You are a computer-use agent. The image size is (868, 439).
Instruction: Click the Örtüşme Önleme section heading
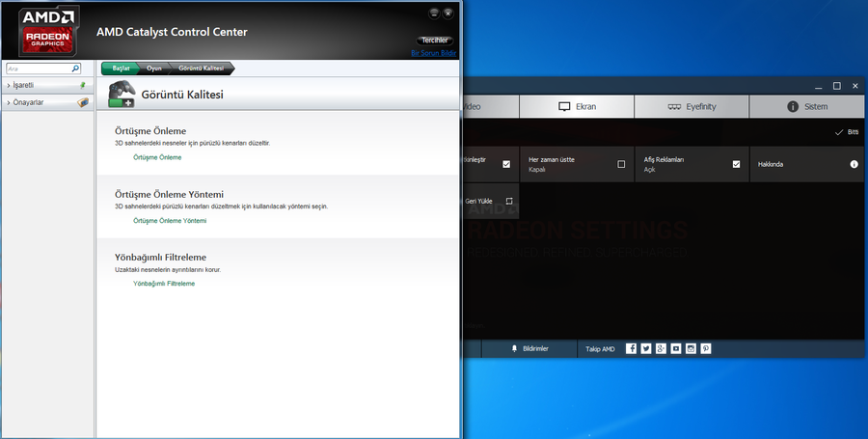(150, 131)
